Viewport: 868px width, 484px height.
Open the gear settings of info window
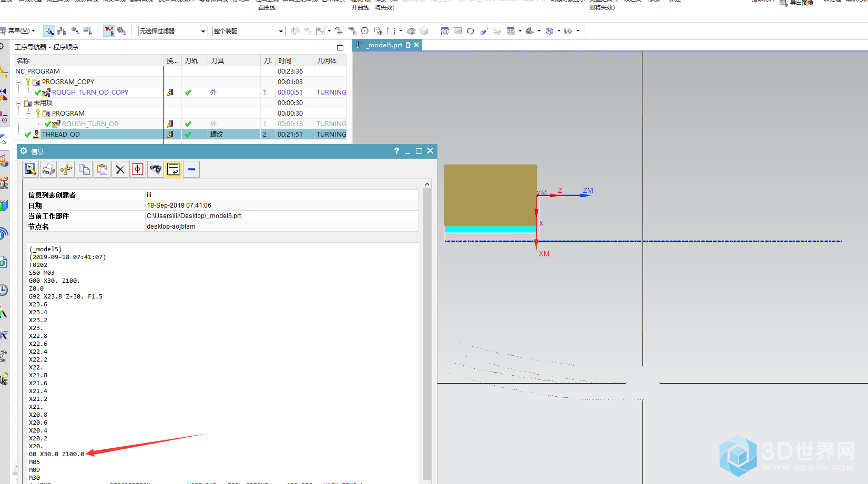point(24,151)
